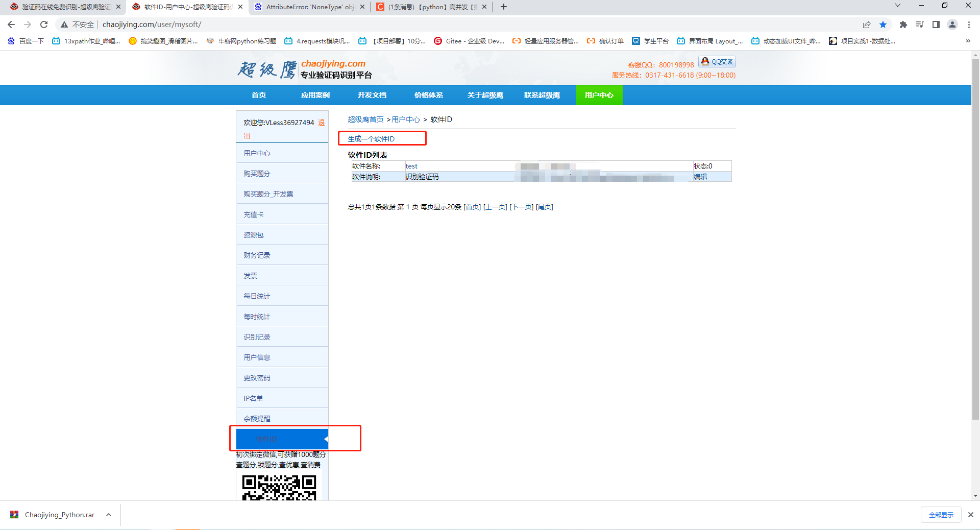Open 购买题分 in sidebar
This screenshot has height=530, width=980.
(282, 174)
